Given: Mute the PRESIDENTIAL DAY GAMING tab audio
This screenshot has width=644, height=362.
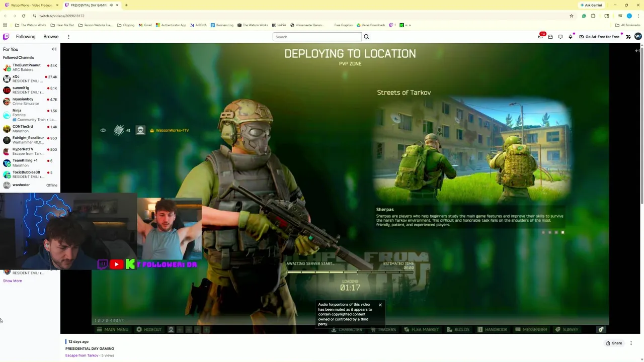Looking at the screenshot, I should pyautogui.click(x=111, y=5).
